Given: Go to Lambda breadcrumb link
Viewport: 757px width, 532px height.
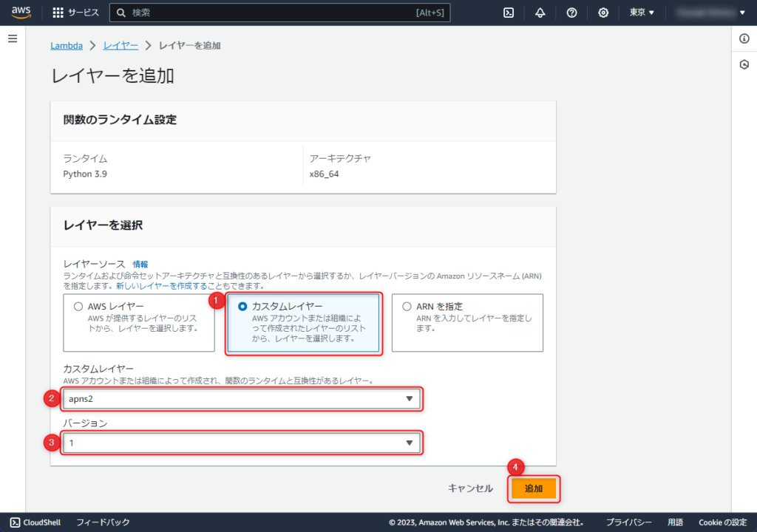Looking at the screenshot, I should [x=67, y=45].
